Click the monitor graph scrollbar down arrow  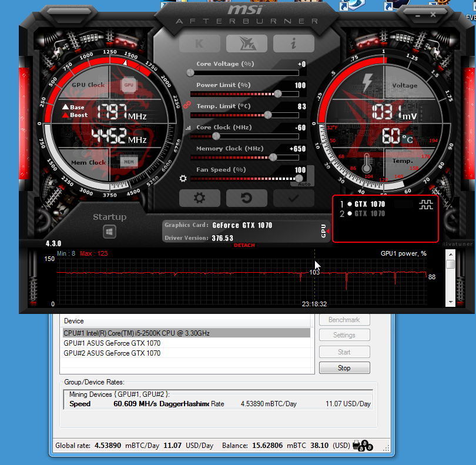[x=451, y=302]
